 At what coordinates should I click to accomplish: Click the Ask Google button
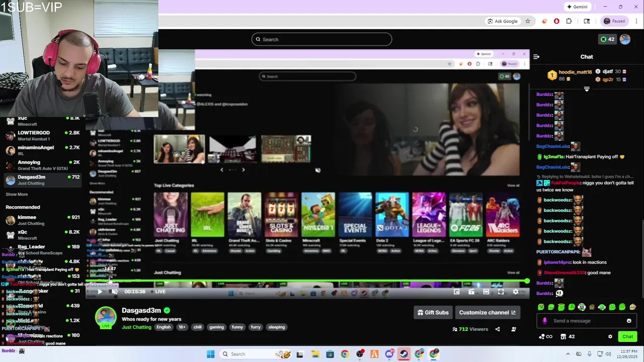coord(502,21)
